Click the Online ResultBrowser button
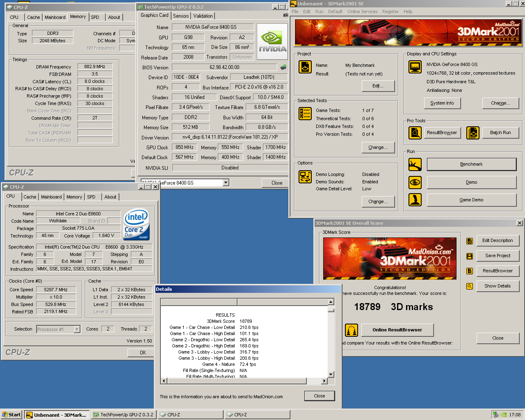This screenshot has height=420, width=525. (x=397, y=330)
